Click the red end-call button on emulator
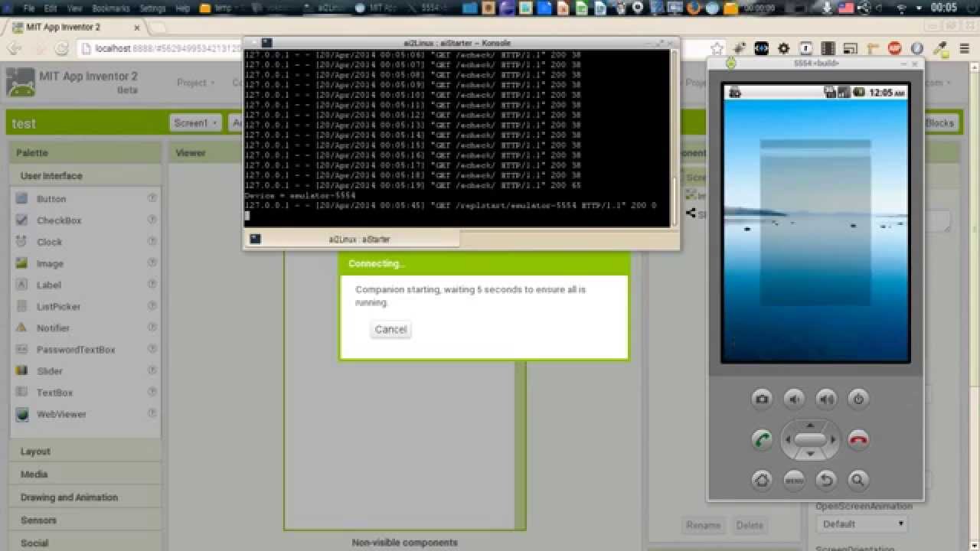Screen dimensions: 980x551 858,440
